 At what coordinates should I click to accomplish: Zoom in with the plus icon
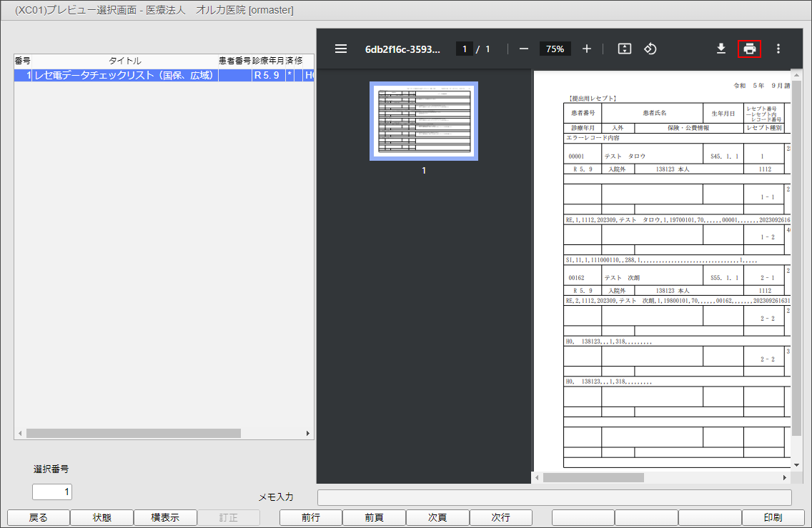pos(587,49)
